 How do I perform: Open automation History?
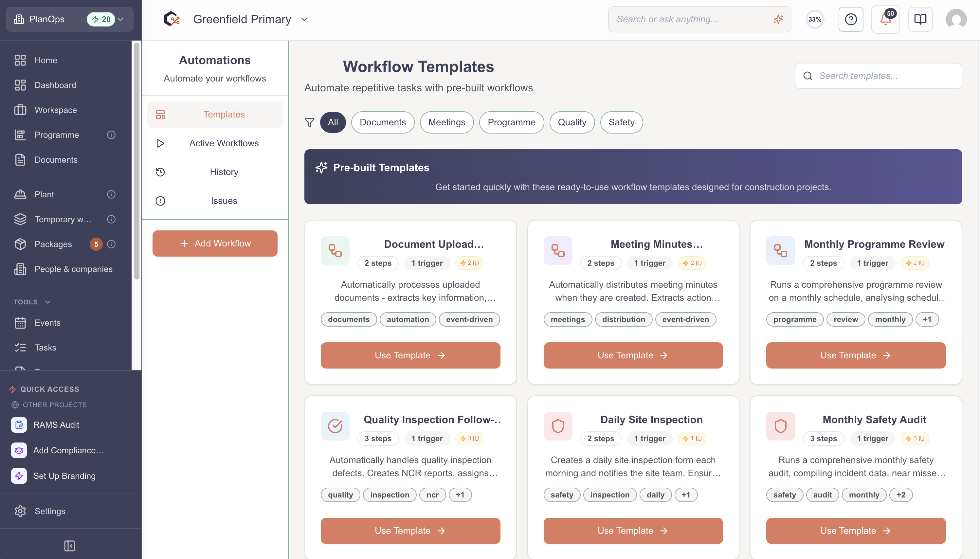(215, 172)
